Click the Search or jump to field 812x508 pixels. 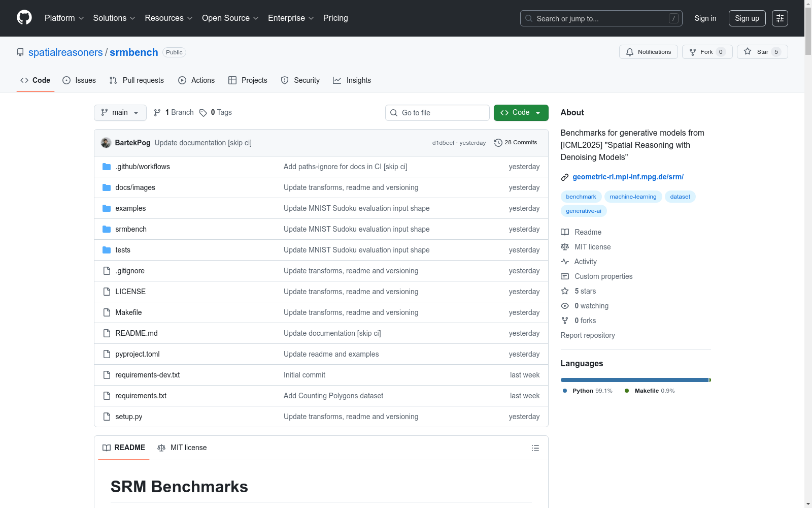pos(601,18)
